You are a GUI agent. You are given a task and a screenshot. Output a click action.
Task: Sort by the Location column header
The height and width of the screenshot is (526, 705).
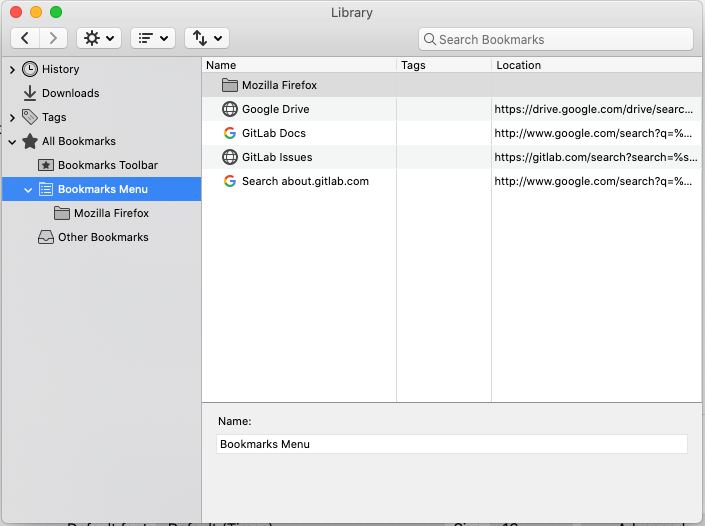click(x=597, y=65)
